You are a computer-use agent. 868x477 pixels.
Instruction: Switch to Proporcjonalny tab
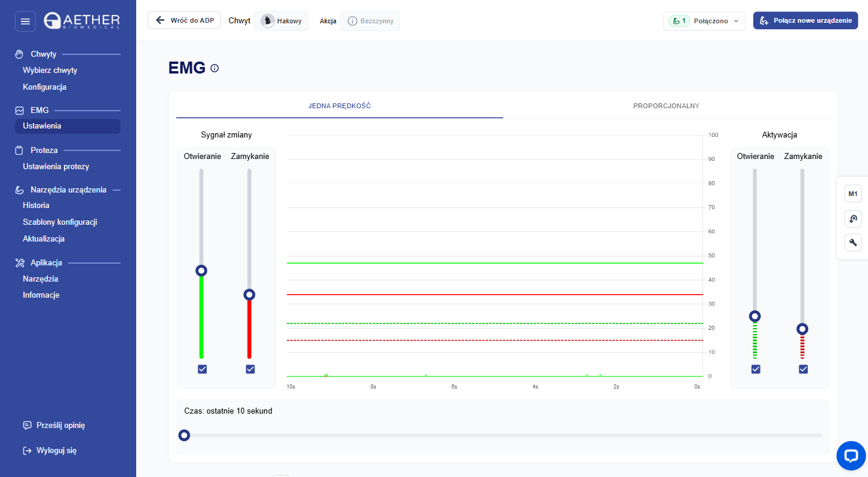coord(666,106)
